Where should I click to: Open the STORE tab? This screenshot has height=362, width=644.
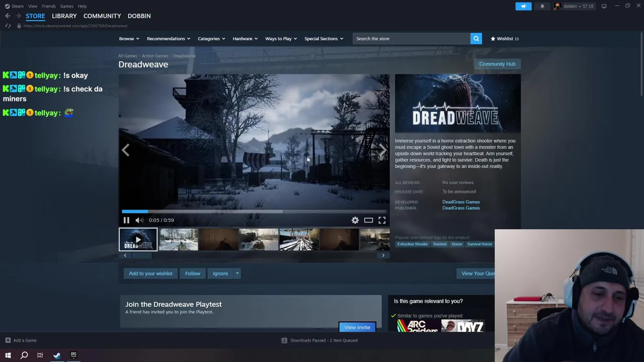click(35, 16)
